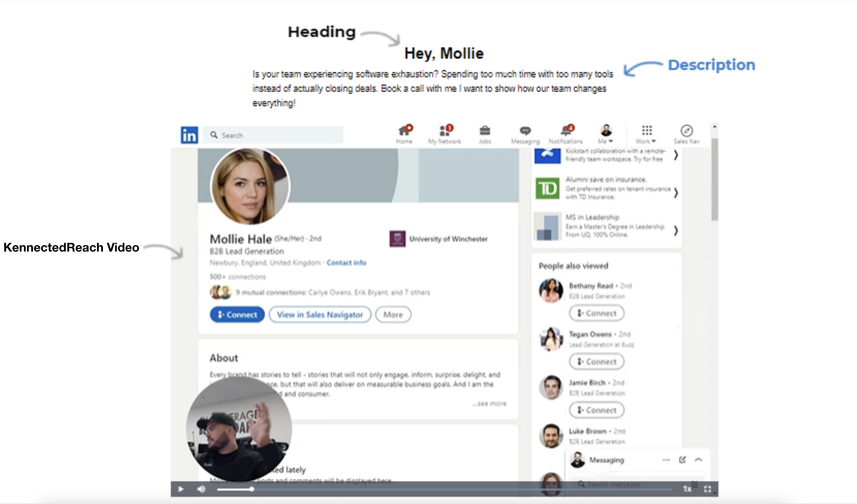Open the Kickstart collaboration ad chevron
Viewport: 857px width, 504px height.
[x=676, y=155]
